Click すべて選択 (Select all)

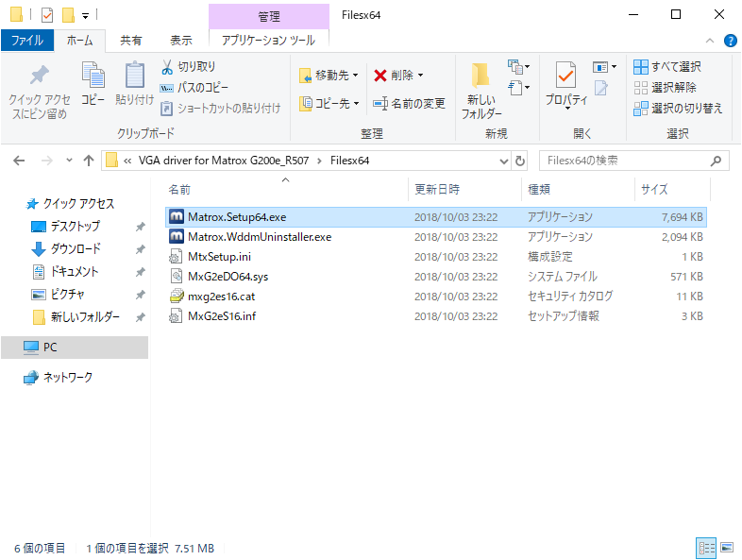coord(667,67)
